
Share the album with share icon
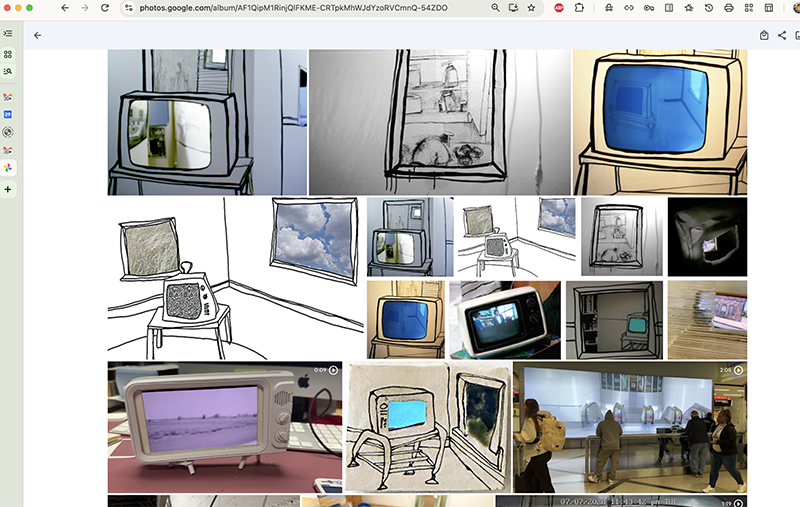pos(782,35)
